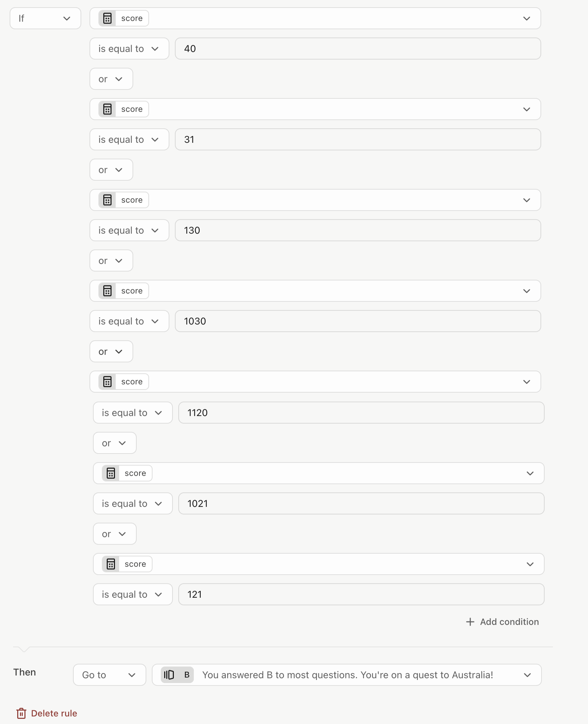Open the 'is equal to' dropdown beside 40
The width and height of the screenshot is (588, 724).
click(129, 49)
